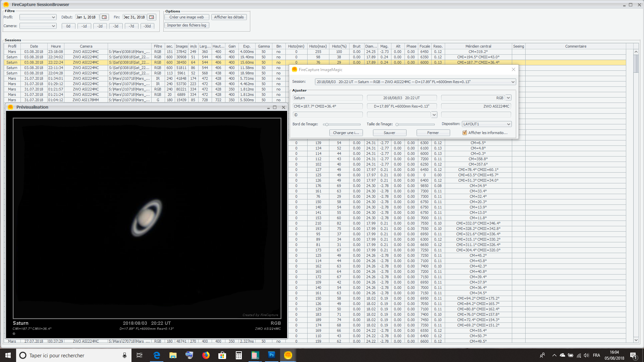Click the Sauver button

[389, 133]
